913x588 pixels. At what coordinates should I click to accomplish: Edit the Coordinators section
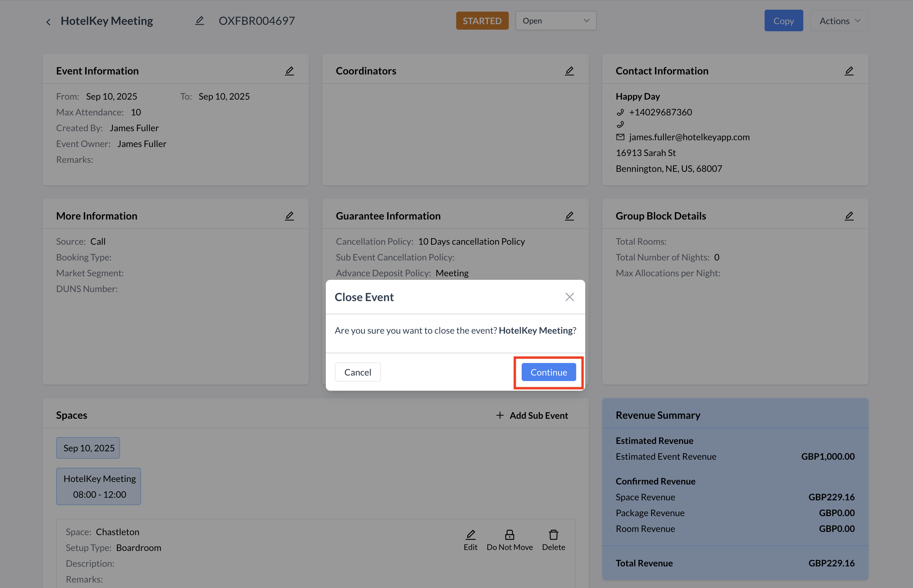569,71
